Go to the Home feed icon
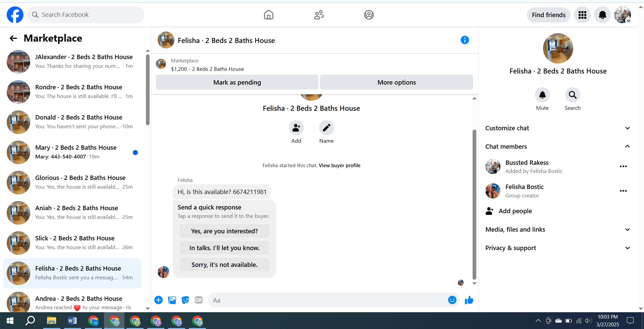644x329 pixels. click(269, 15)
